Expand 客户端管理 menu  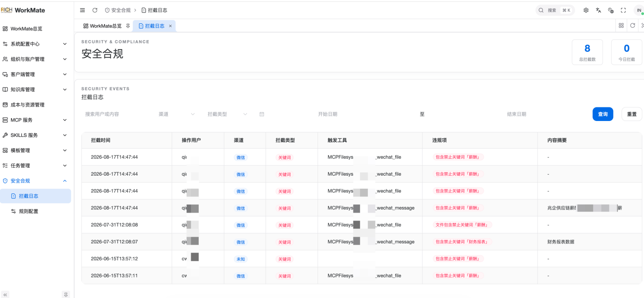[35, 74]
